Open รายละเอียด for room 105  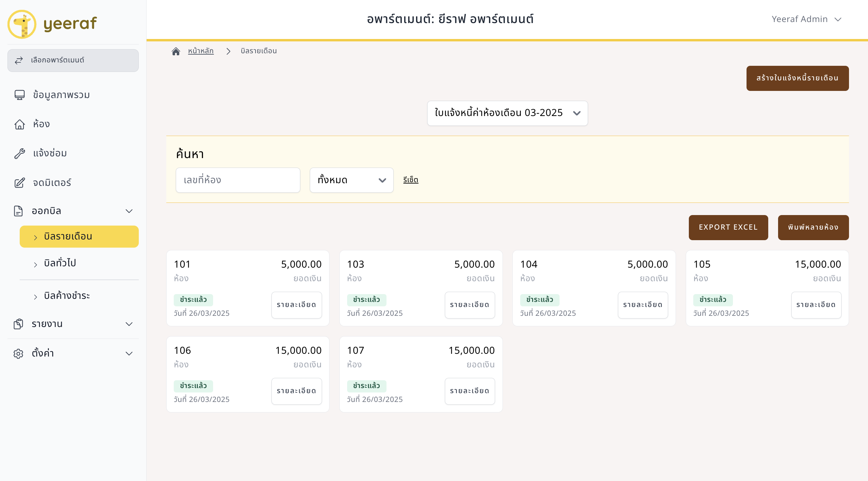(x=816, y=305)
